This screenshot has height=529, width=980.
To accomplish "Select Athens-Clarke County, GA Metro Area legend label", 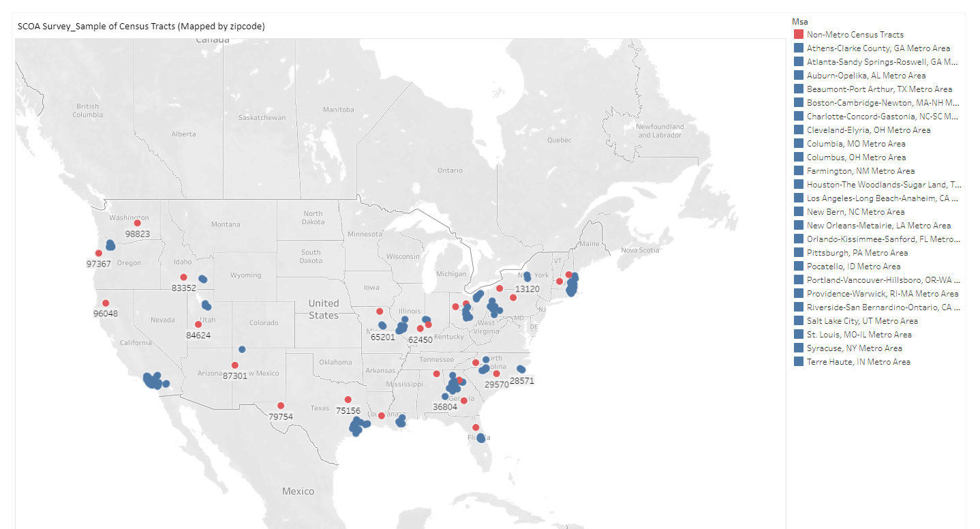I will tap(878, 48).
